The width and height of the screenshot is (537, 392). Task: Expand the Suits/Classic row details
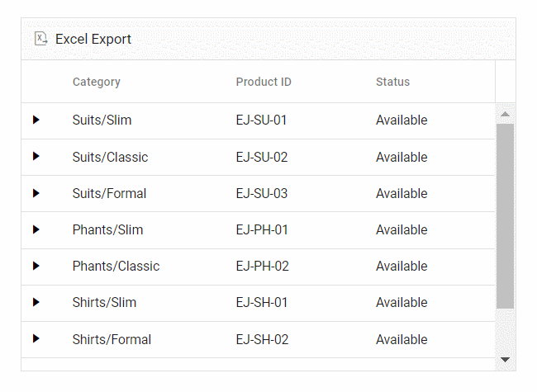point(36,157)
